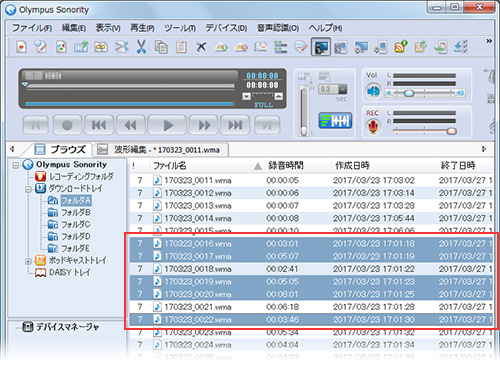Click the blue waveform display button

coord(335,120)
